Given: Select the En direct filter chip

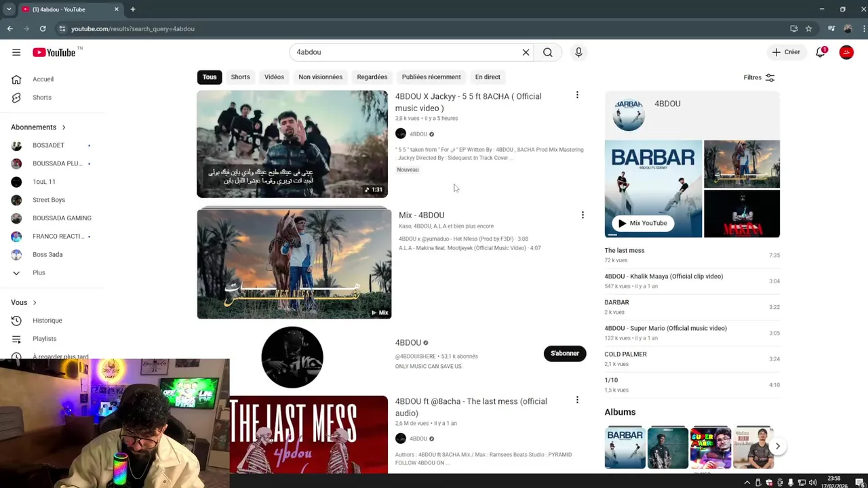Looking at the screenshot, I should tap(488, 77).
